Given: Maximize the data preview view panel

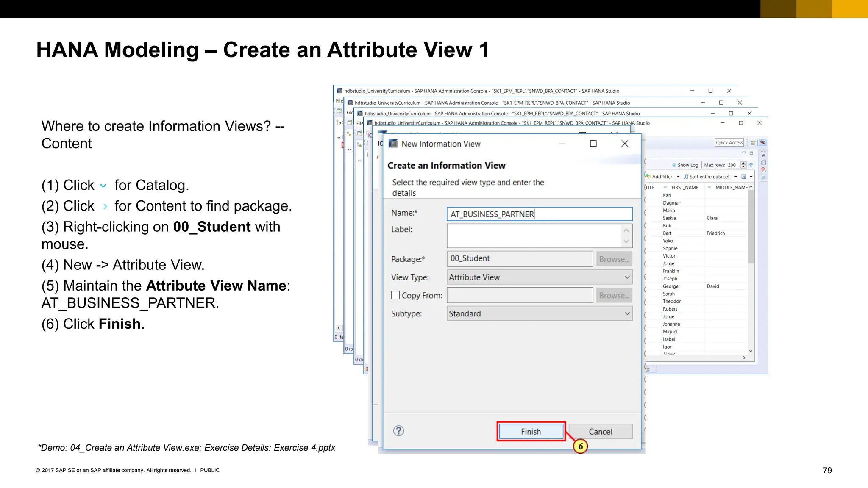Looking at the screenshot, I should pos(751,153).
